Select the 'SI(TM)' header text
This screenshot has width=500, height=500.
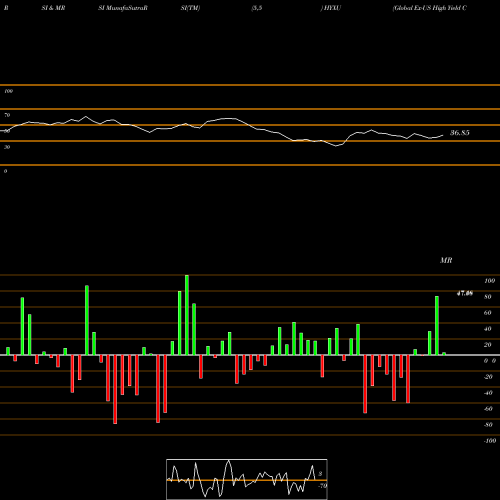tap(190, 8)
